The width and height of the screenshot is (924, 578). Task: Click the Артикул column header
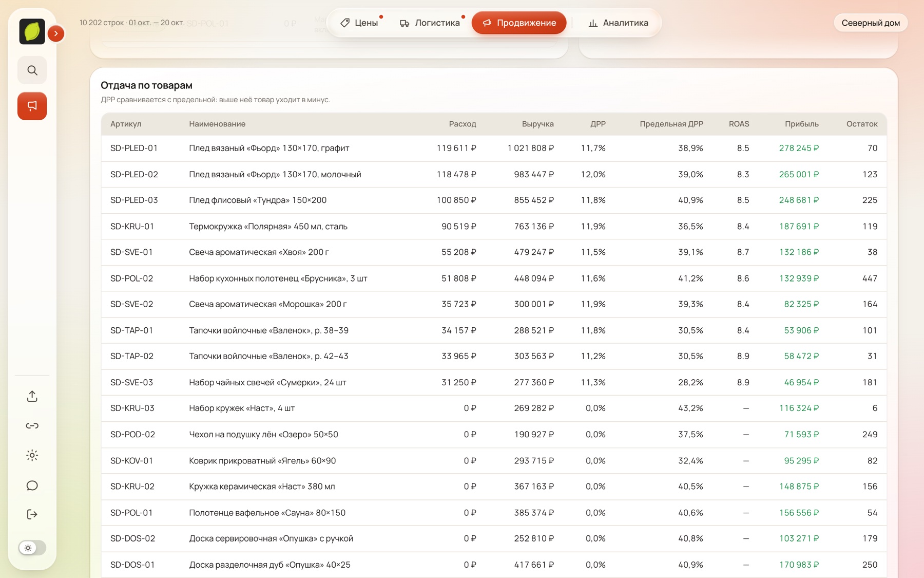[126, 124]
